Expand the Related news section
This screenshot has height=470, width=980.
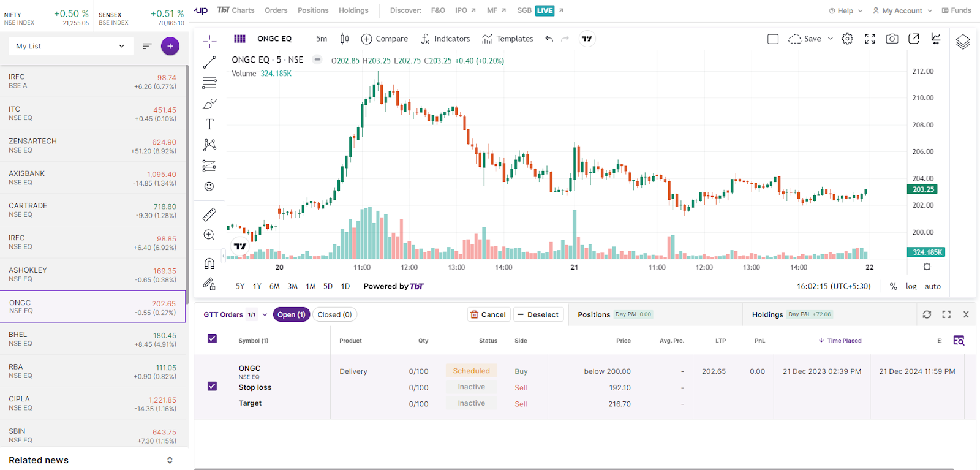tap(170, 460)
